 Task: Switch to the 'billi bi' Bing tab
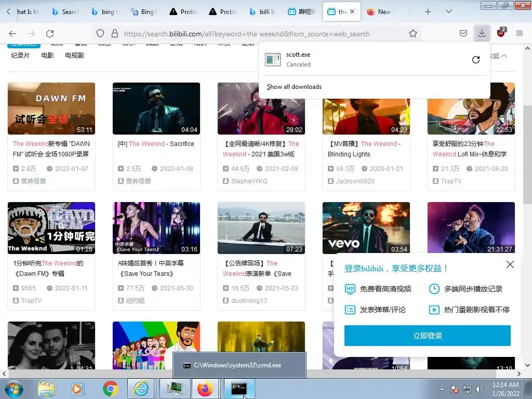(262, 12)
